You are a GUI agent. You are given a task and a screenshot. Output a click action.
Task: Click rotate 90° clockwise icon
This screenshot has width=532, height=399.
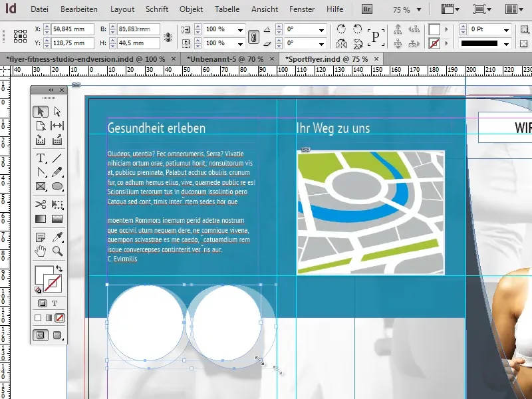(341, 29)
